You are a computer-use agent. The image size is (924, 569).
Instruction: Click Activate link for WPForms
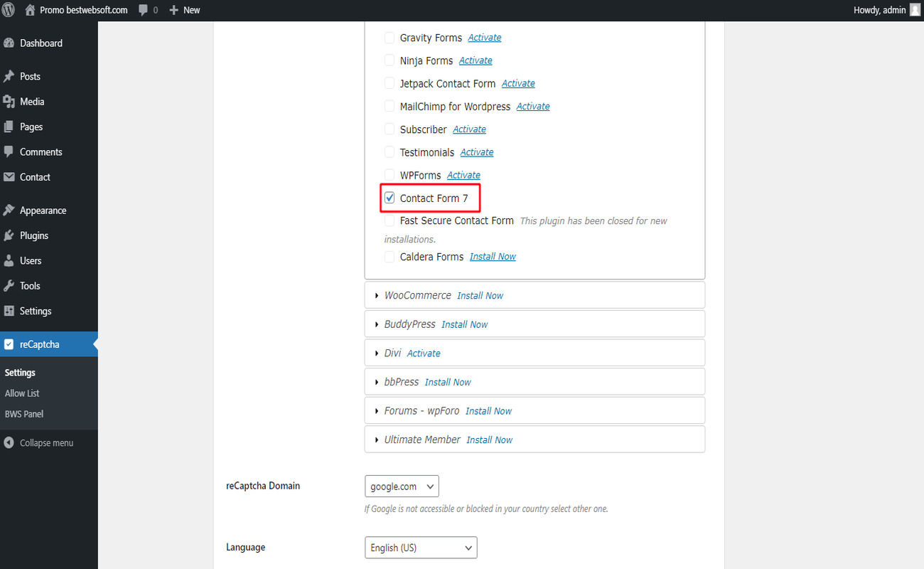(x=464, y=175)
